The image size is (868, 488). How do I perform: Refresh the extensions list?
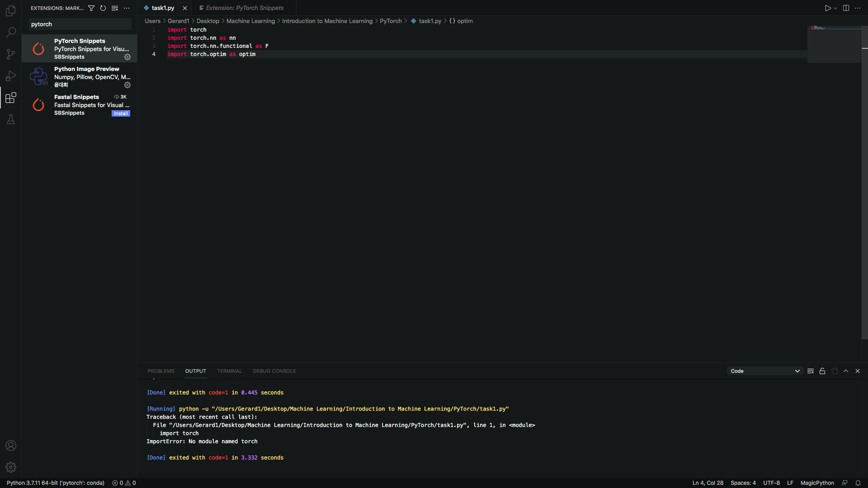(103, 8)
